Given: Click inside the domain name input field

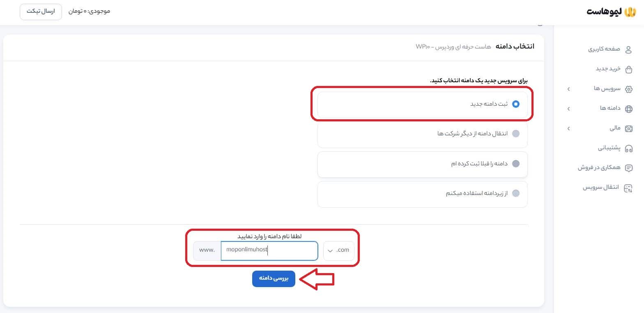Looking at the screenshot, I should pyautogui.click(x=269, y=250).
